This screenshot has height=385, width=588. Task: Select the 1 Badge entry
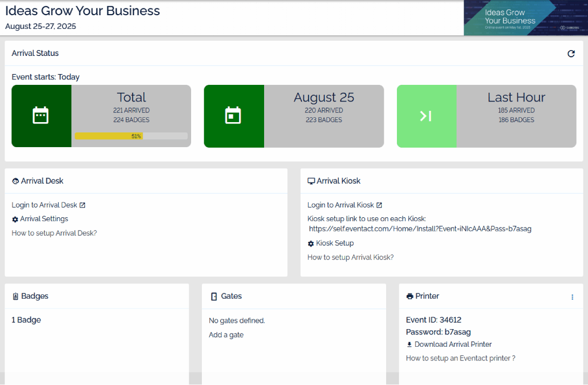26,320
